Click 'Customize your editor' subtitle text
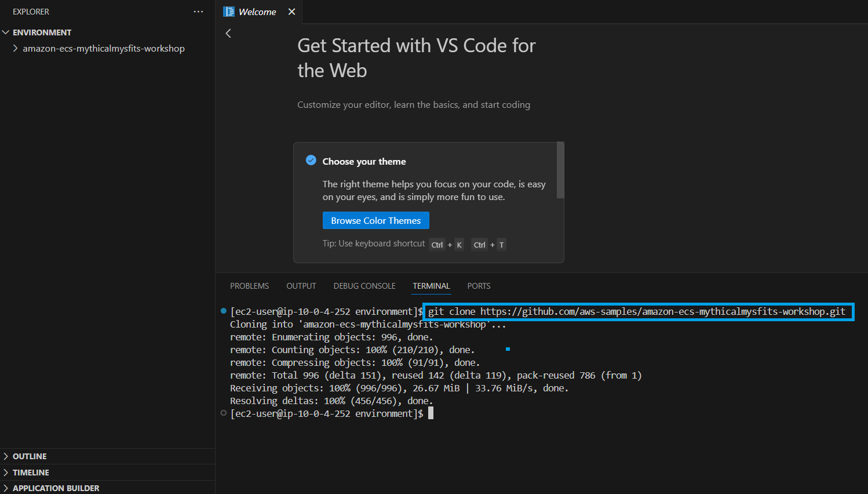 click(x=414, y=105)
